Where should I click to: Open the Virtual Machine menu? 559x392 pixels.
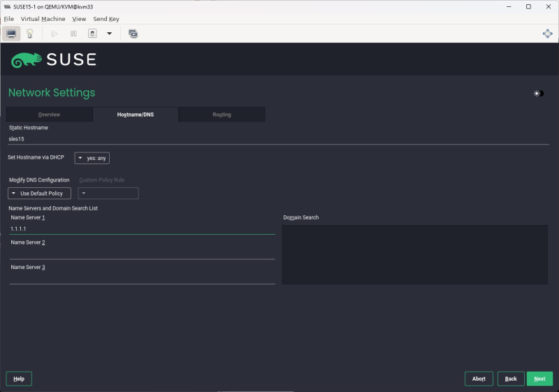tap(43, 19)
